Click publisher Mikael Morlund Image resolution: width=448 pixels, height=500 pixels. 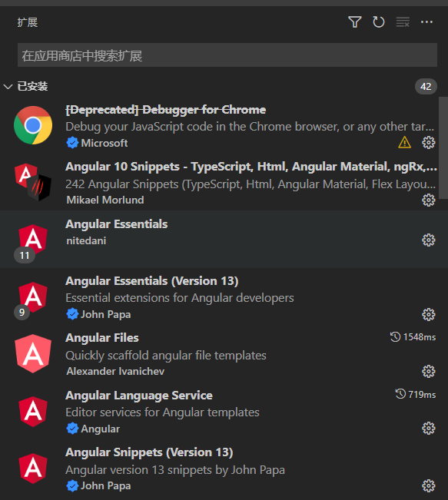point(105,200)
